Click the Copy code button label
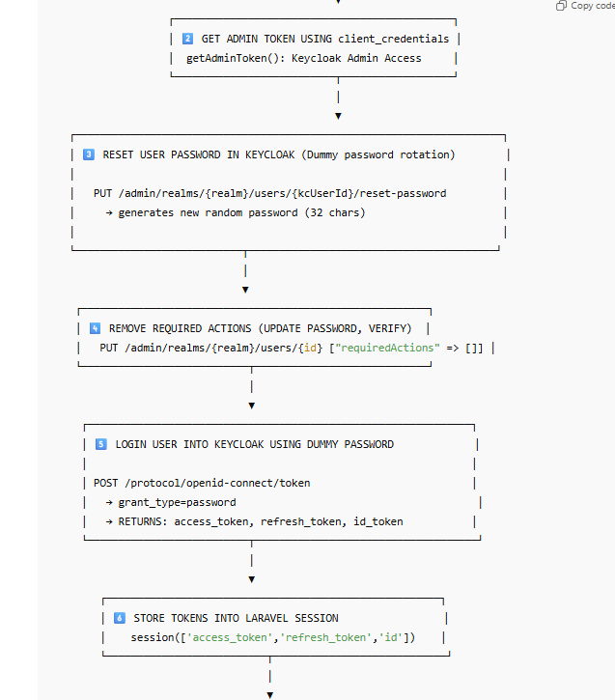Viewport: 615px width, 700px height. [x=593, y=6]
